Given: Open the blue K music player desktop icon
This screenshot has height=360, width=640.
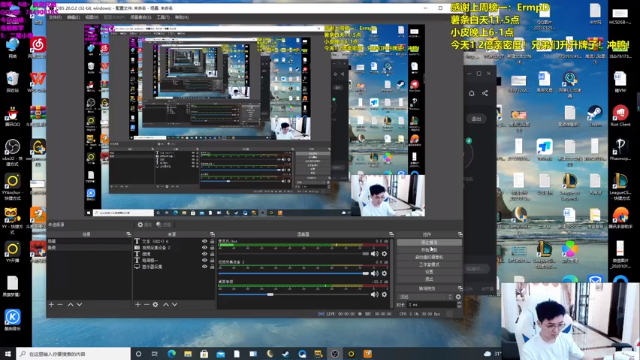Looking at the screenshot, I should tap(12, 320).
